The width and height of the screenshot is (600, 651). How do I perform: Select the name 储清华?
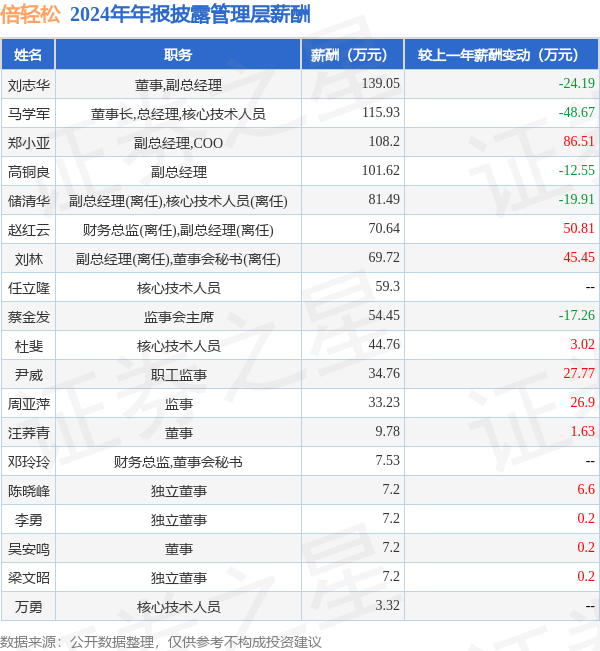[x=29, y=201]
